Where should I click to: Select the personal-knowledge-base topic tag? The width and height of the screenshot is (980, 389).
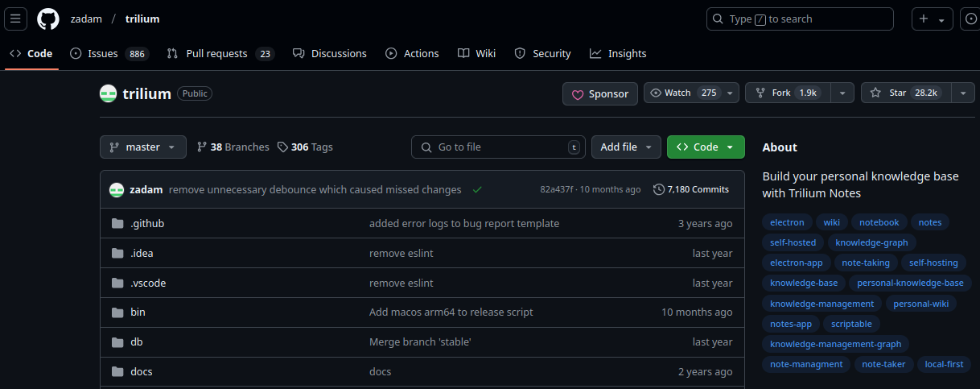coord(910,283)
